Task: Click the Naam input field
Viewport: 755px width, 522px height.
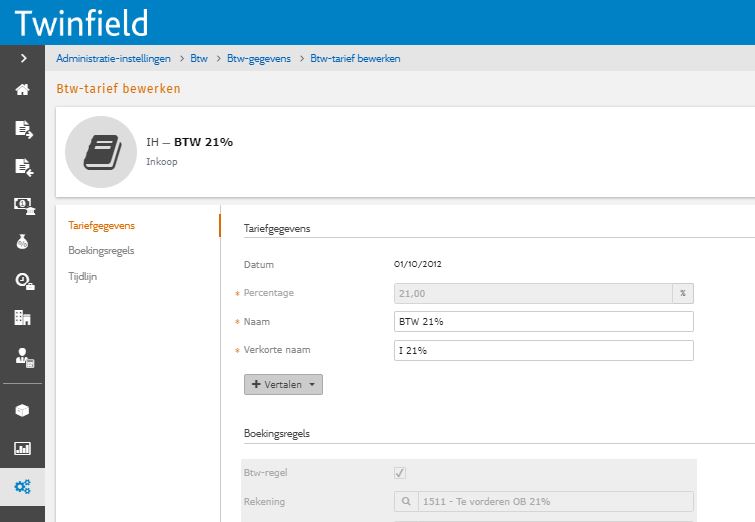Action: click(544, 321)
